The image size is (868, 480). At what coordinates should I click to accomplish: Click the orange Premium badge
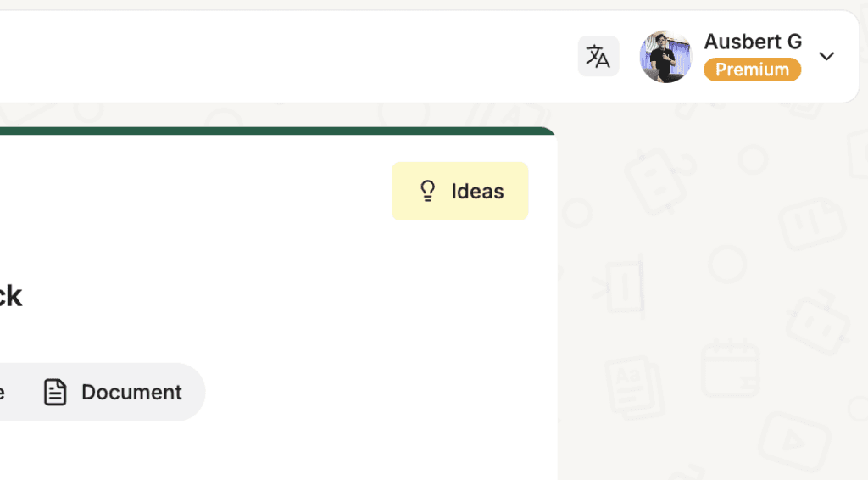coord(753,70)
